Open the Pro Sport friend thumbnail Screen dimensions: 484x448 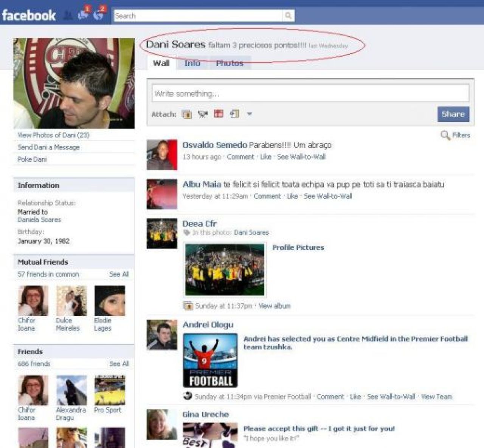(110, 390)
